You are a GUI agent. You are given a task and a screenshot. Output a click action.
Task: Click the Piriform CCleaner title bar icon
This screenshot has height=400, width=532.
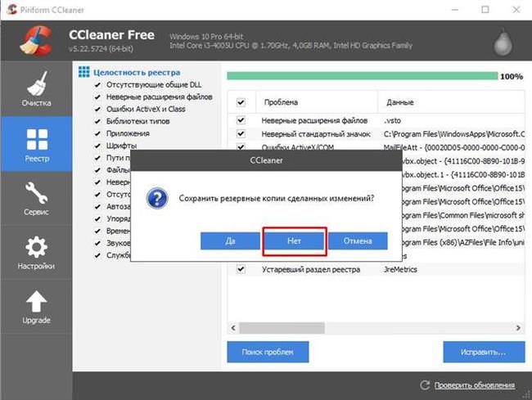[12, 10]
